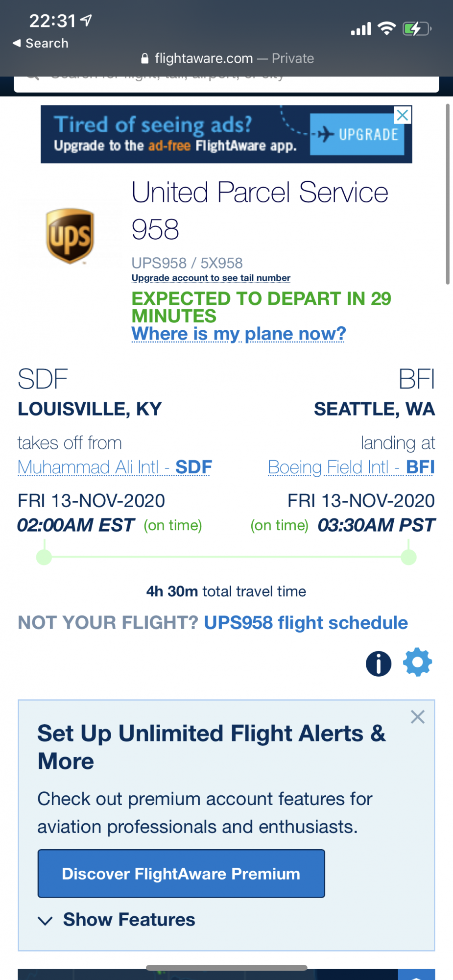Click the departure dot on flight progress line

coord(44,557)
